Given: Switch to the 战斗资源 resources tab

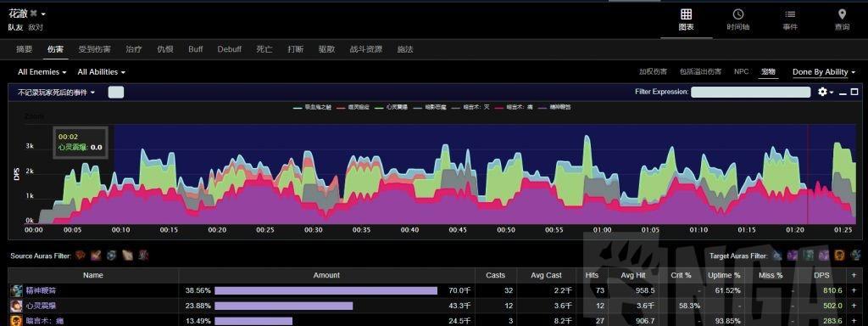Looking at the screenshot, I should point(365,49).
